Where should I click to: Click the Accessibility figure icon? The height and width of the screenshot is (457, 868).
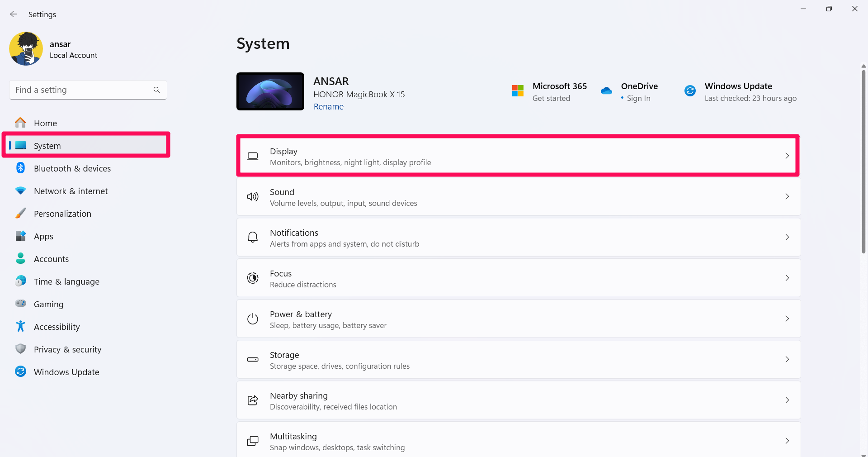pos(20,326)
